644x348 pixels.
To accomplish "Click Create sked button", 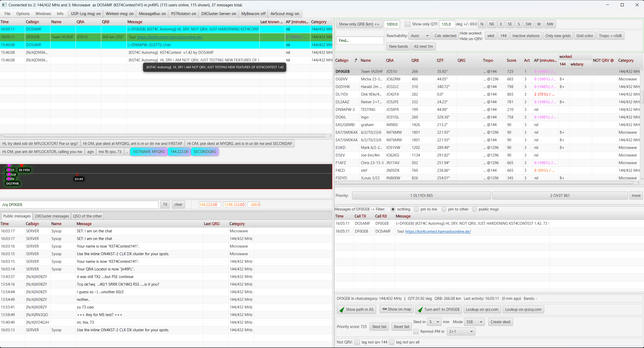I will [x=500, y=322].
